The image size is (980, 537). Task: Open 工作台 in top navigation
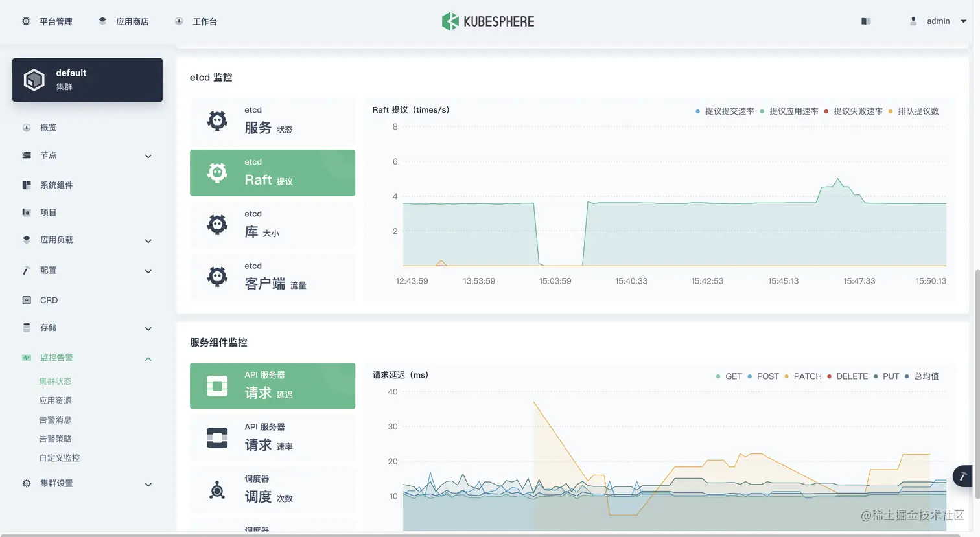205,21
